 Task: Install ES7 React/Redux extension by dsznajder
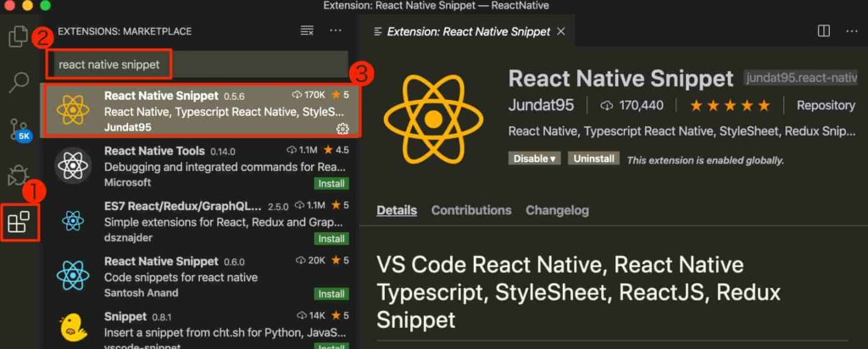click(331, 239)
